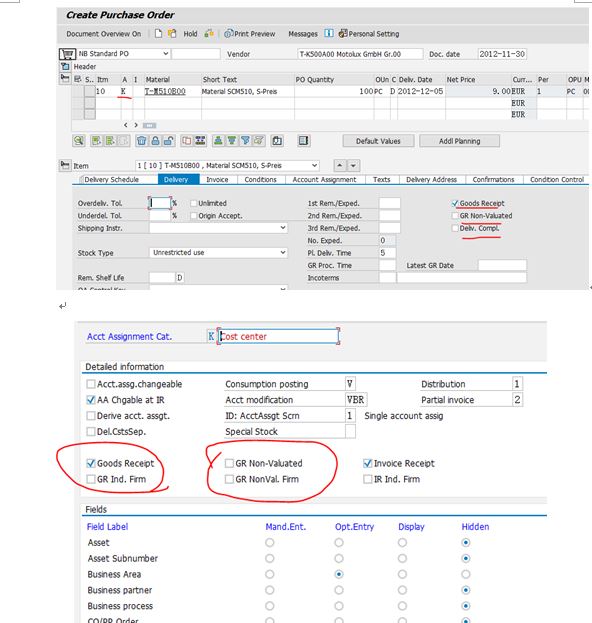Switch to the Invoice tab
592x623 pixels.
[217, 180]
